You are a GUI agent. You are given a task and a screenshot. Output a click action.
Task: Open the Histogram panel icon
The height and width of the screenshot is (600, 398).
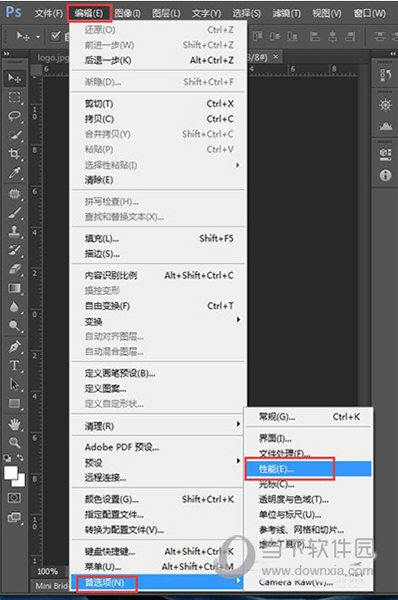385,126
